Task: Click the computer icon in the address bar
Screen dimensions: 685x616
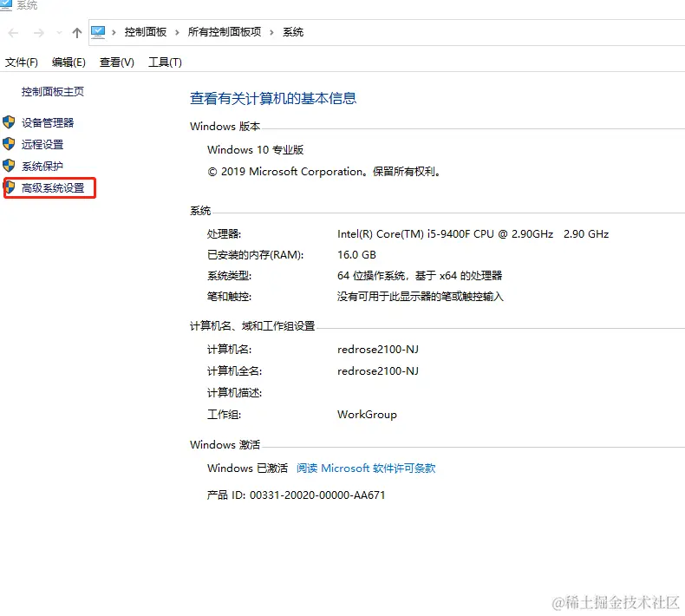Action: point(98,32)
